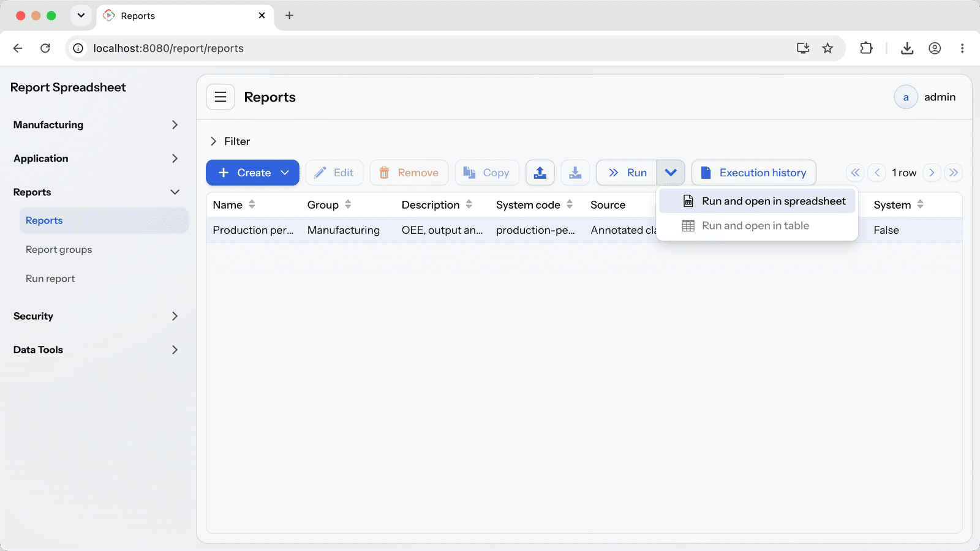
Task: Open Reports item in sidebar
Action: coord(104,220)
